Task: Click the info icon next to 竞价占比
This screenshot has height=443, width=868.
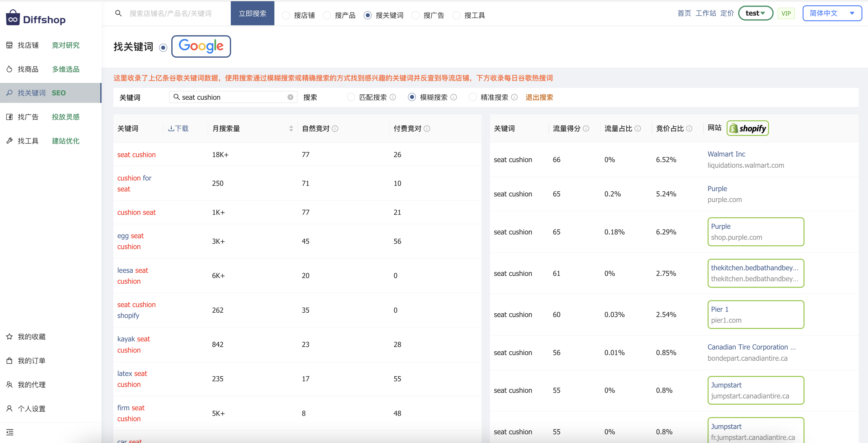Action: point(689,128)
